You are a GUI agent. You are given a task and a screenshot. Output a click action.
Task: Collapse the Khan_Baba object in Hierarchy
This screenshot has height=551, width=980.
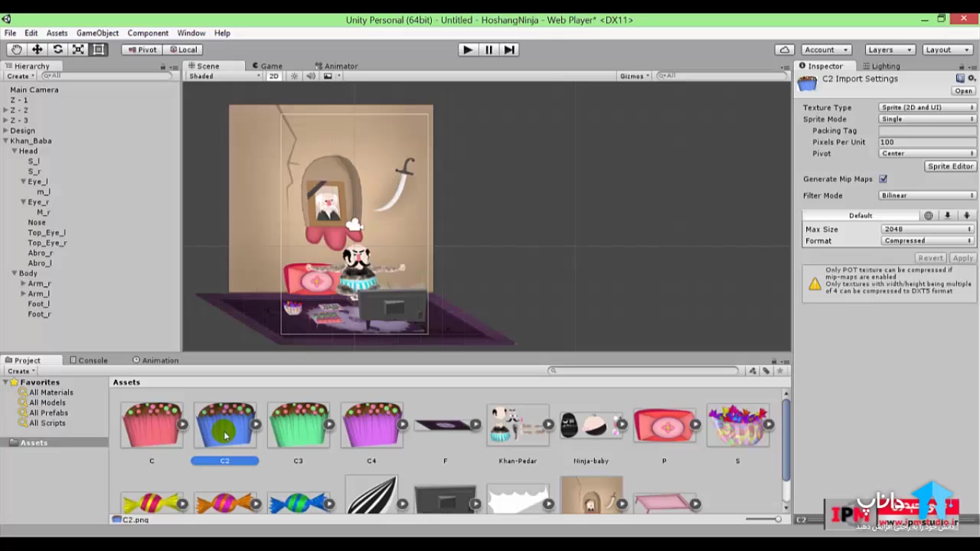6,141
